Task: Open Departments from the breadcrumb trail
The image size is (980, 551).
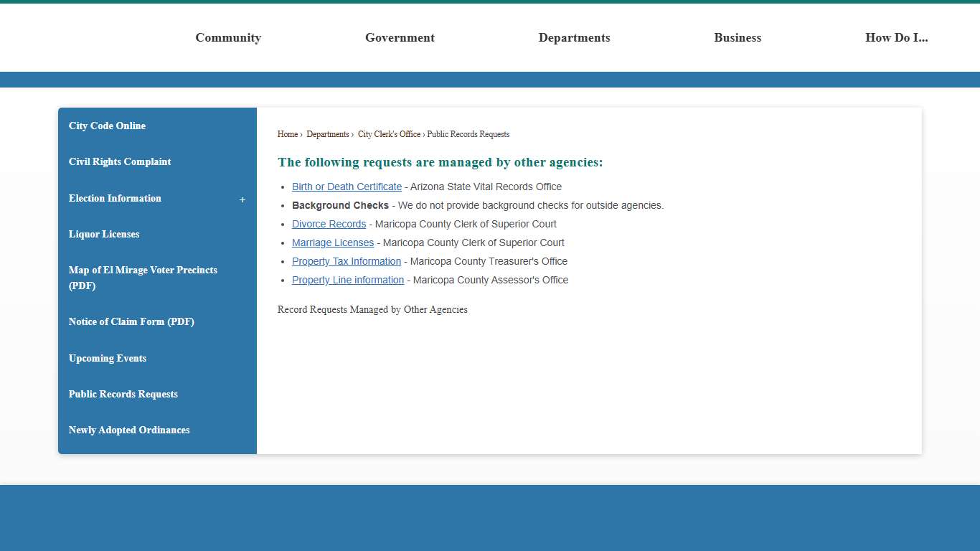Action: 327,134
